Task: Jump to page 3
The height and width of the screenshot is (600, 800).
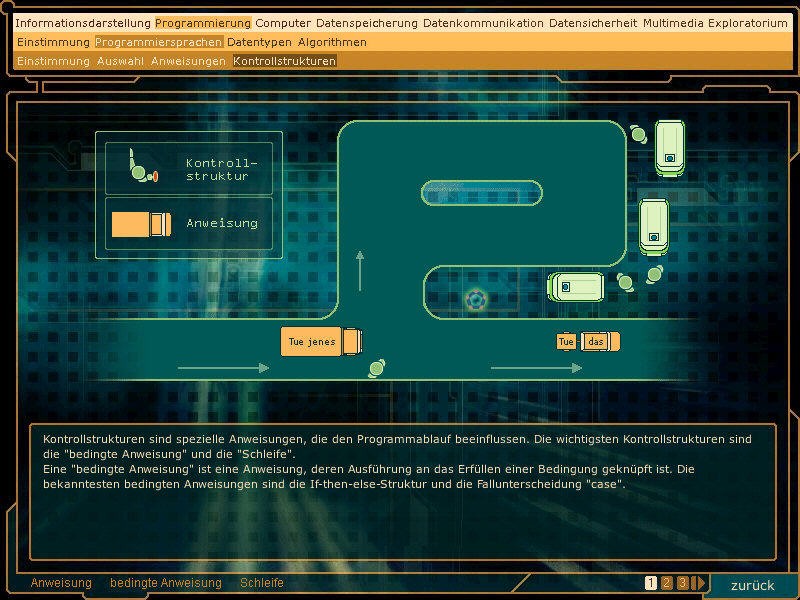Action: 682,583
